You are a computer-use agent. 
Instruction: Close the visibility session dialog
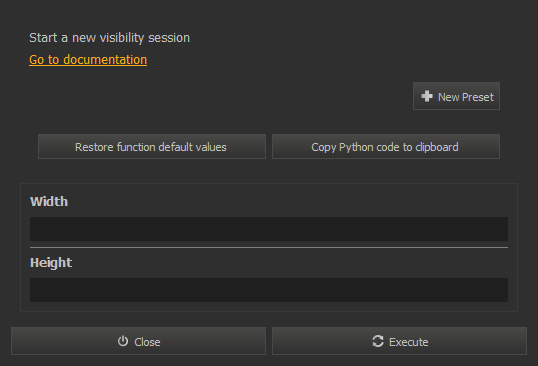pos(138,341)
